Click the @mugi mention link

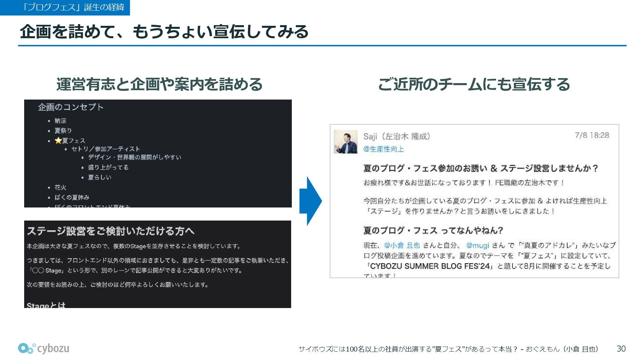(x=478, y=245)
